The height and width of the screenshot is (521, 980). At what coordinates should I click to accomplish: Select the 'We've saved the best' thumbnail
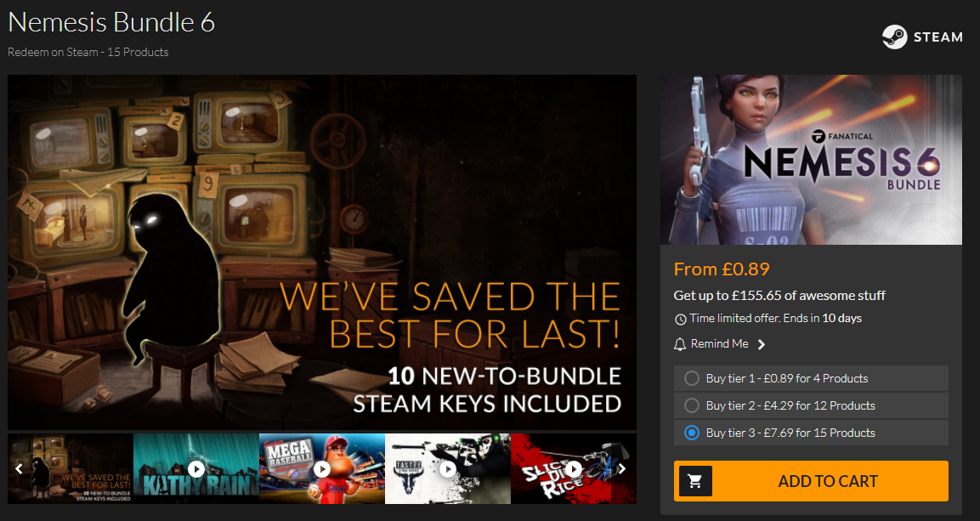click(x=70, y=468)
